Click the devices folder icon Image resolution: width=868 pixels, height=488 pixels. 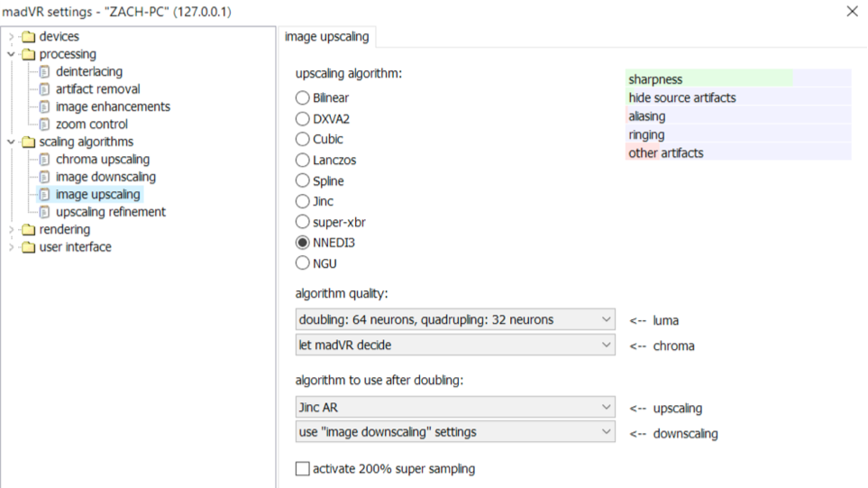click(28, 37)
